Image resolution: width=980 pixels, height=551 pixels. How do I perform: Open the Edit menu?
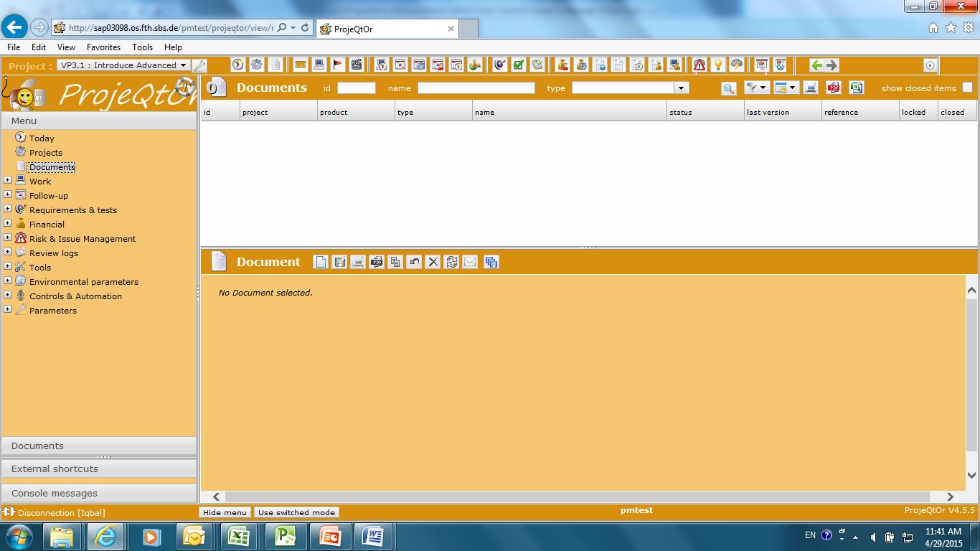39,47
